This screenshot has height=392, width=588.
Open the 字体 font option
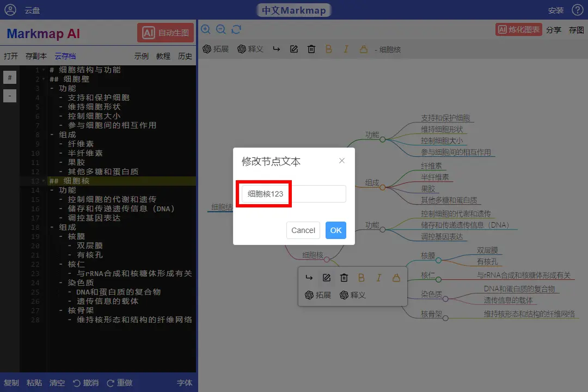(x=185, y=383)
